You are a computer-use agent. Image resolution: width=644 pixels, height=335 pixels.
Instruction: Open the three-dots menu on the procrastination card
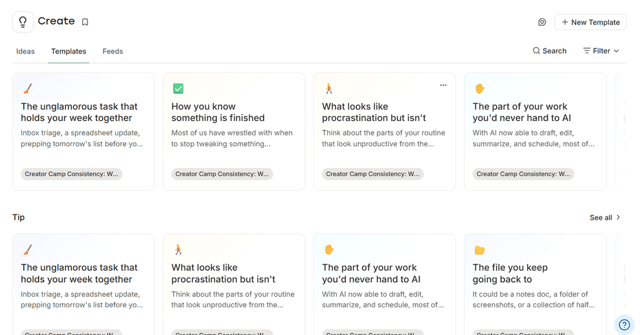443,85
